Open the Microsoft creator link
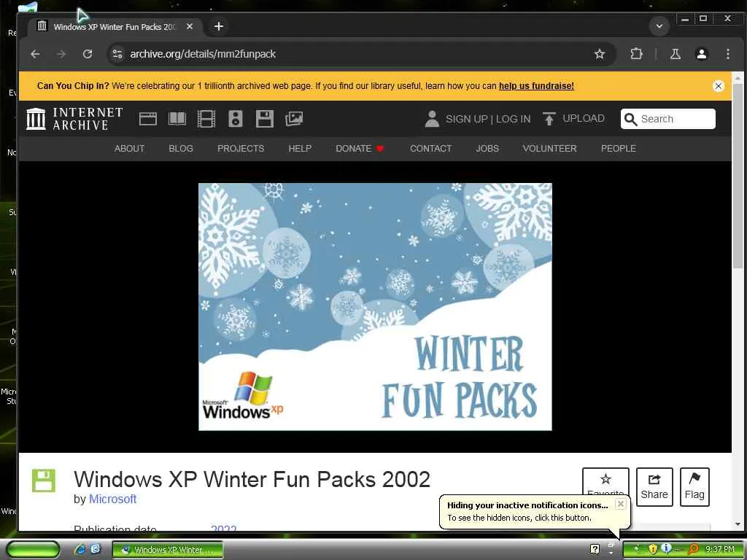Screen dimensions: 747x560 [112, 499]
